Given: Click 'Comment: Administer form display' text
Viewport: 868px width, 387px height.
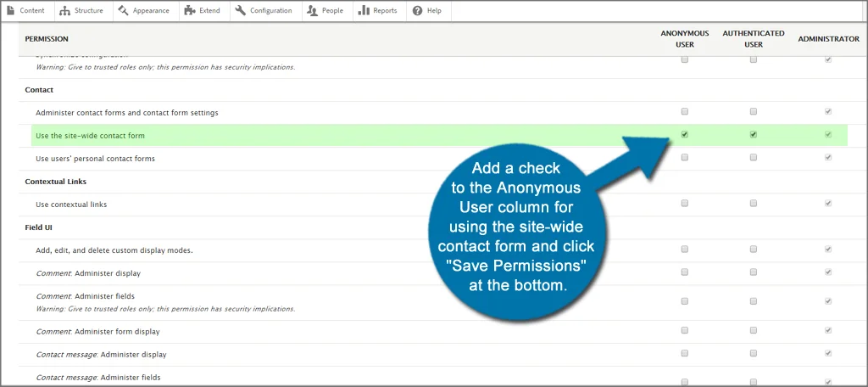Looking at the screenshot, I should click(97, 332).
